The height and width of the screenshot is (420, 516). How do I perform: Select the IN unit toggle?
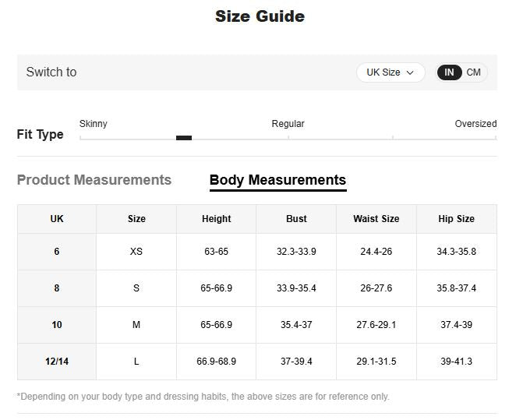[449, 72]
